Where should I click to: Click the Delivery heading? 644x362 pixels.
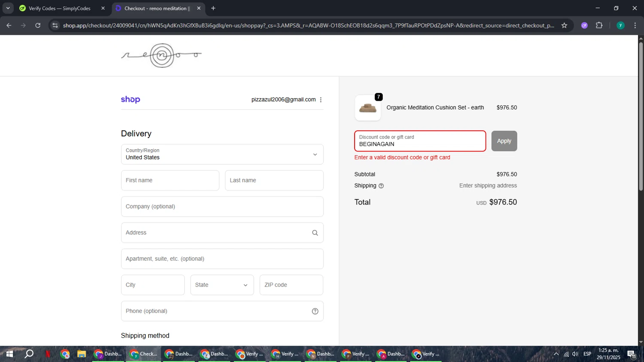coord(136,134)
